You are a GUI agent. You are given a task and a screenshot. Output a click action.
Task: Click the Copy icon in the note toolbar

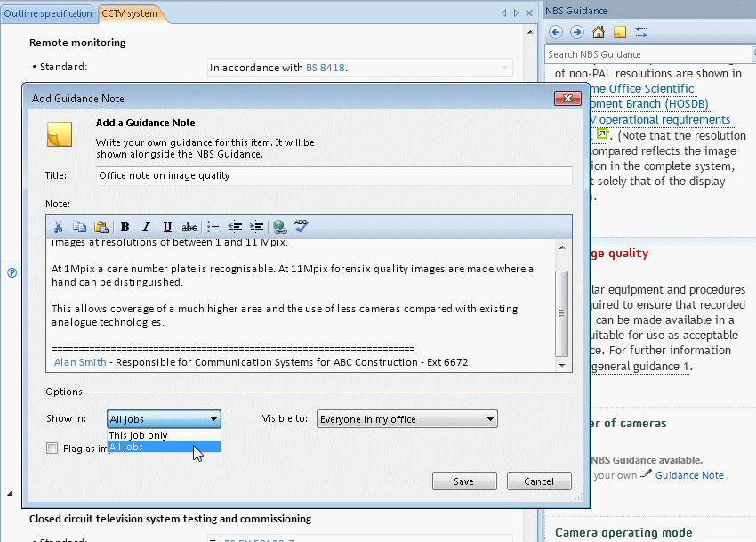[79, 226]
